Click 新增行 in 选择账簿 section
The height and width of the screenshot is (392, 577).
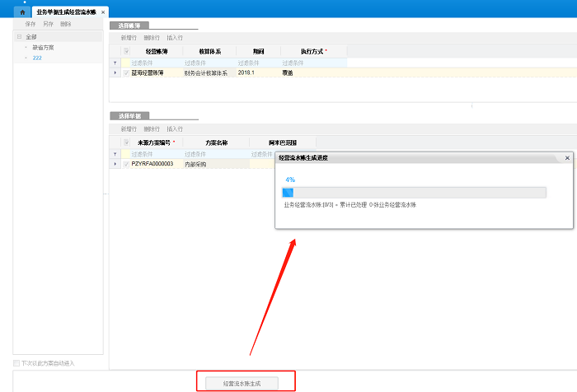tap(129, 38)
